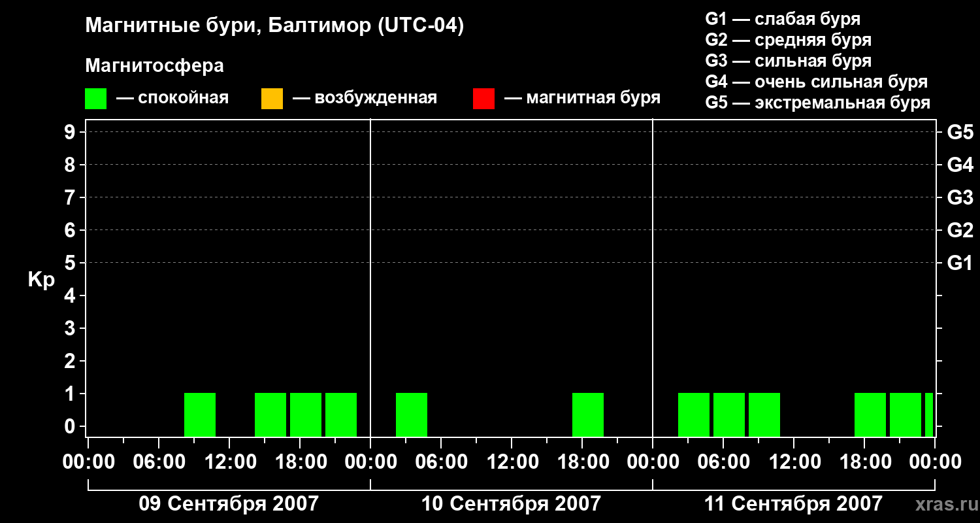Screen dimensions: 980x523
Task: Select the chart title 'Магнитные бури, Балтимор (UTC-04)'
Action: click(274, 26)
